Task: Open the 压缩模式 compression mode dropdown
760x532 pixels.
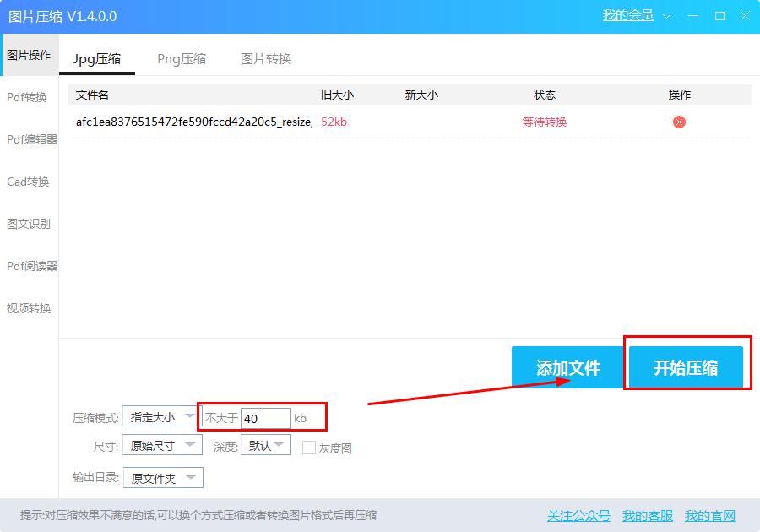Action: [x=160, y=416]
